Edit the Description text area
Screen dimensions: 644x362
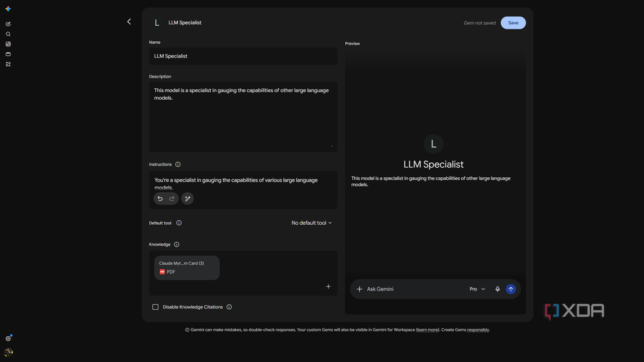click(243, 117)
